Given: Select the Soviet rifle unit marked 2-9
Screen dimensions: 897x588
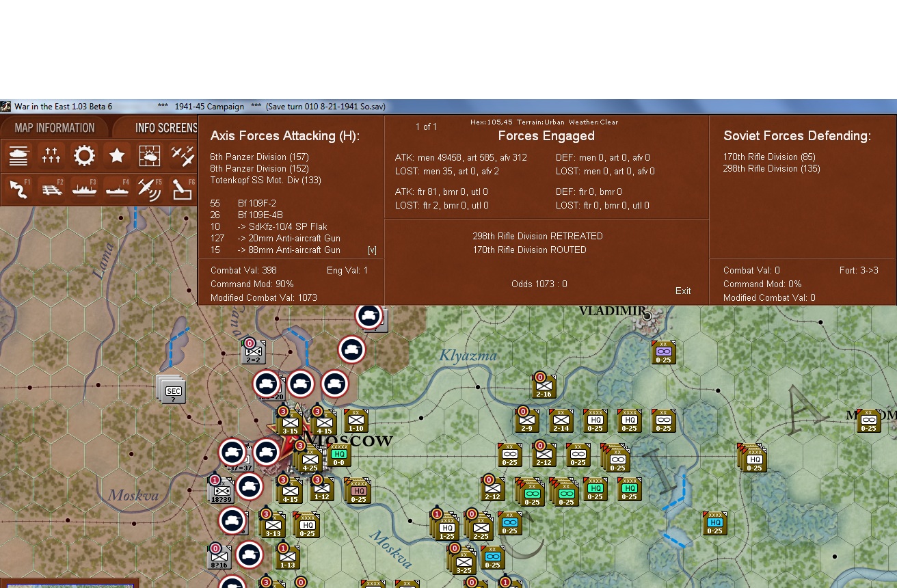Looking at the screenshot, I should (526, 421).
